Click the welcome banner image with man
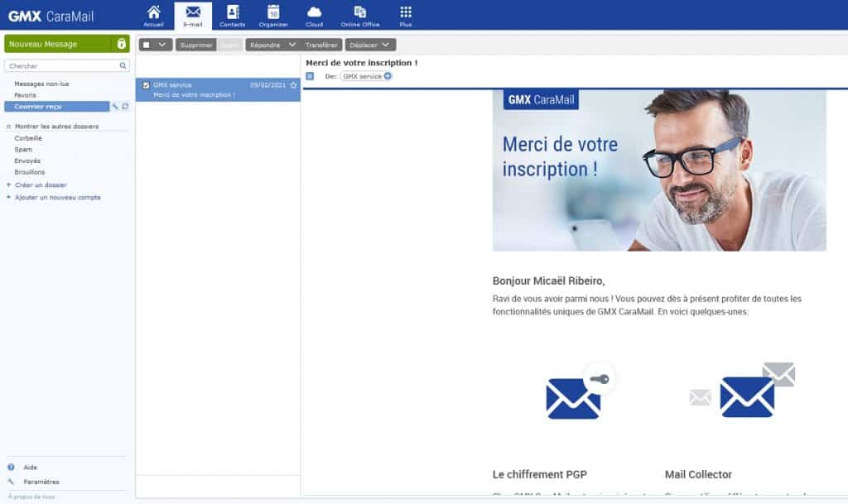The height and width of the screenshot is (504, 848). [659, 170]
